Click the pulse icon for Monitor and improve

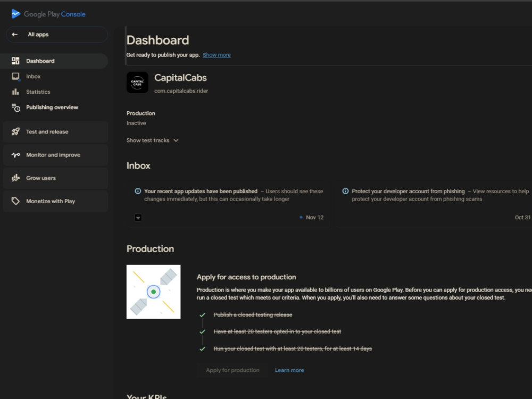coord(15,155)
